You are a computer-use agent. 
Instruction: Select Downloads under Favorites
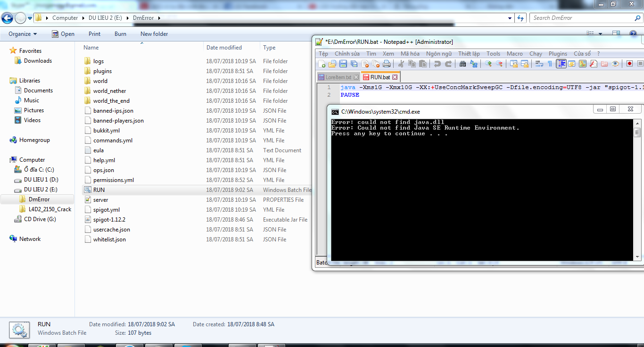(38, 61)
